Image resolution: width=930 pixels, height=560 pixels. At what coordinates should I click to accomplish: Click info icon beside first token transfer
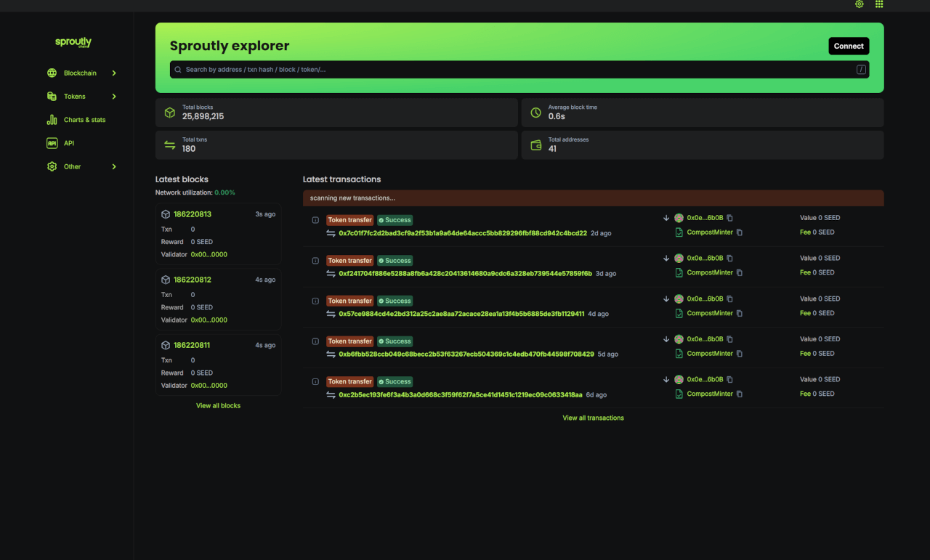[315, 220]
